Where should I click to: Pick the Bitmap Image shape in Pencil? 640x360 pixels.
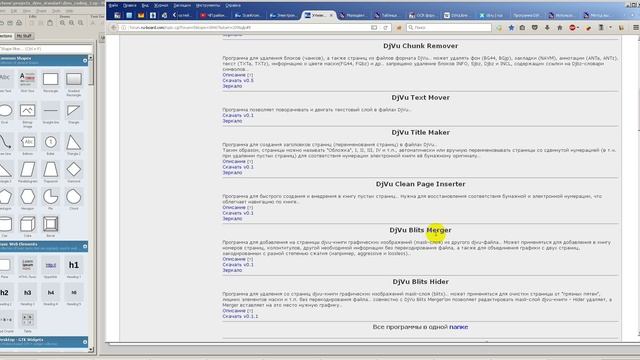tap(27, 110)
